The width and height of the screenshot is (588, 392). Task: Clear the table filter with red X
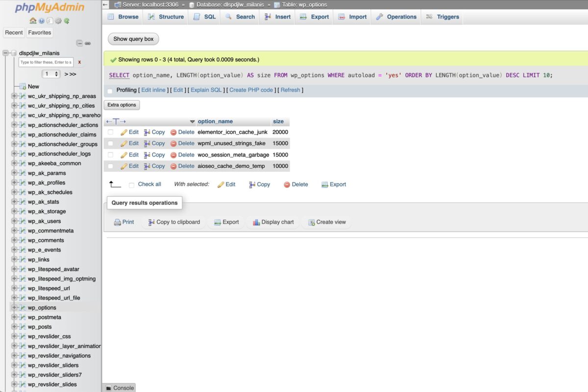79,62
